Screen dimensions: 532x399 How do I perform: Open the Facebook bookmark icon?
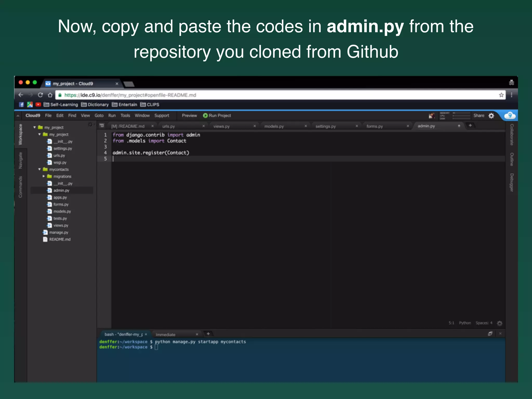[x=22, y=104]
